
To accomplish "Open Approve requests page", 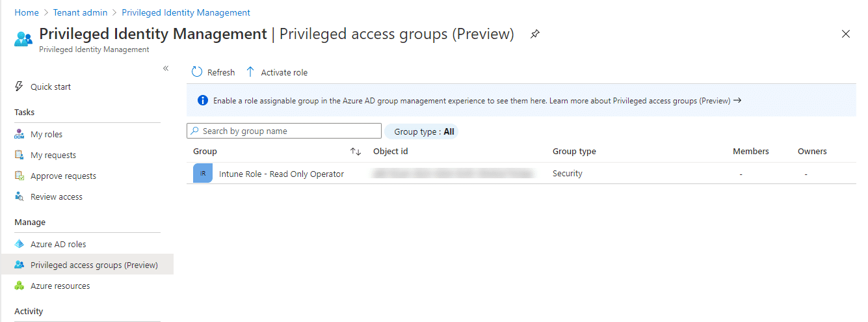I will click(63, 176).
